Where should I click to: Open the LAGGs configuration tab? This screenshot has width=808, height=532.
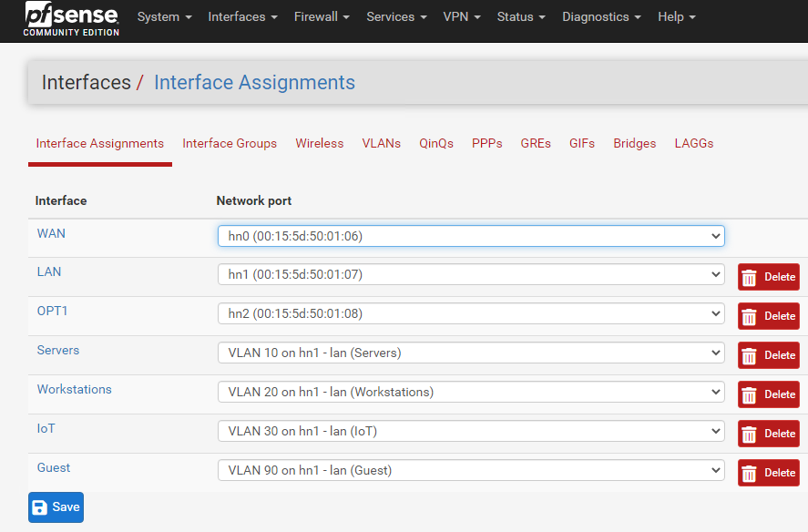coord(693,143)
